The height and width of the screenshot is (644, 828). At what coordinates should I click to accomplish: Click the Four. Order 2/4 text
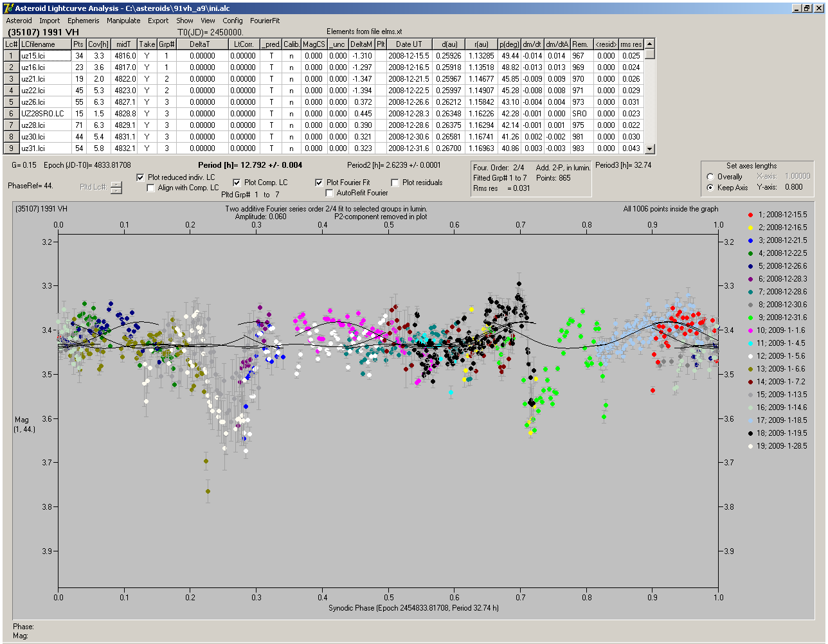tap(499, 168)
